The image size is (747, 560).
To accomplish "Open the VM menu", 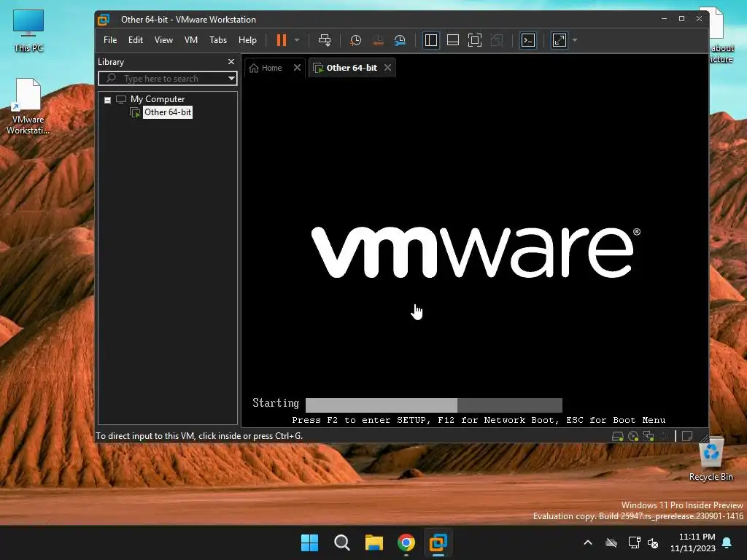I will (191, 40).
